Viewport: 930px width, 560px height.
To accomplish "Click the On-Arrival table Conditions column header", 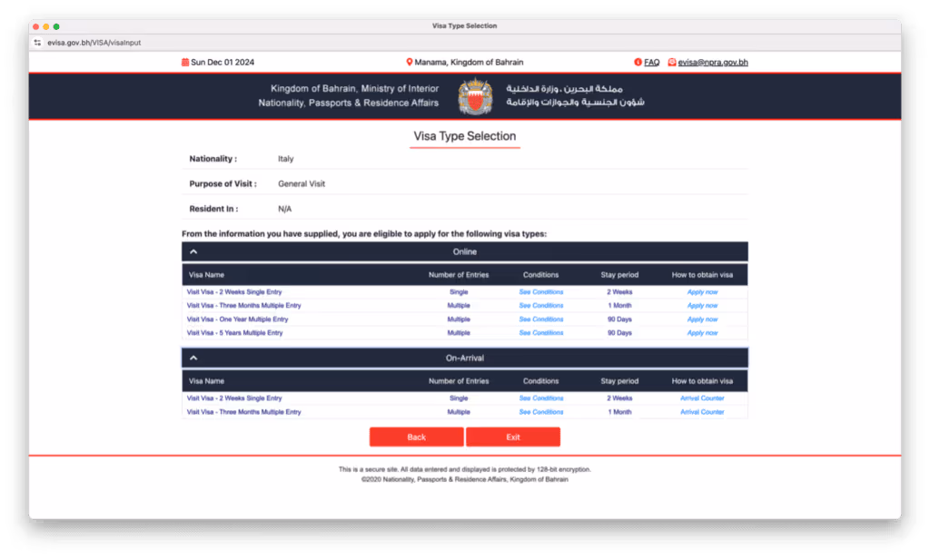I will click(x=541, y=381).
